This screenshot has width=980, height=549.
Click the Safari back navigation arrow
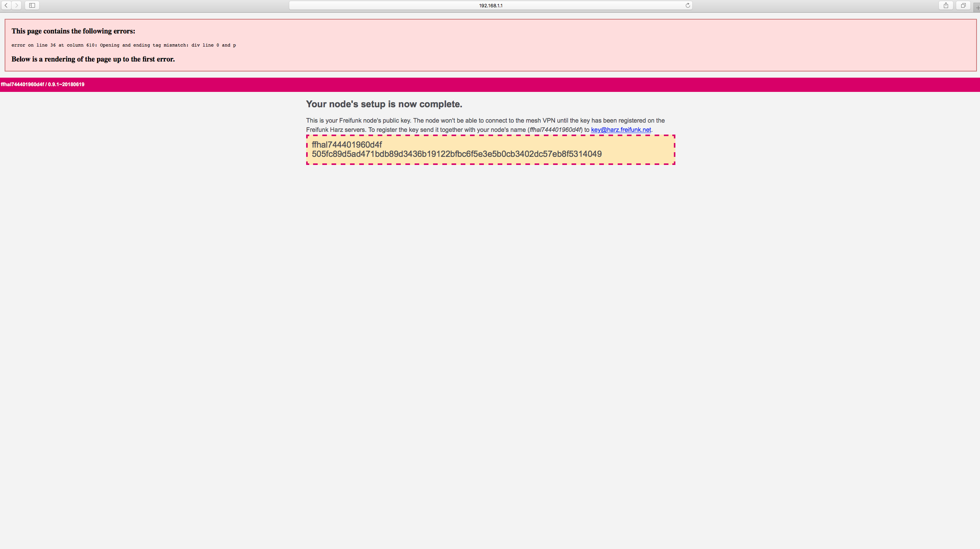6,5
